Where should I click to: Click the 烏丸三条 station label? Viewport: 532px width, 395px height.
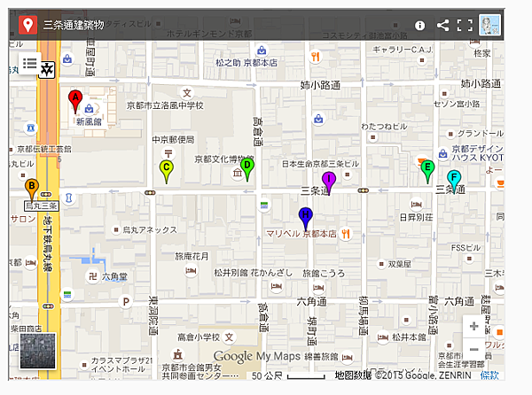pyautogui.click(x=42, y=206)
